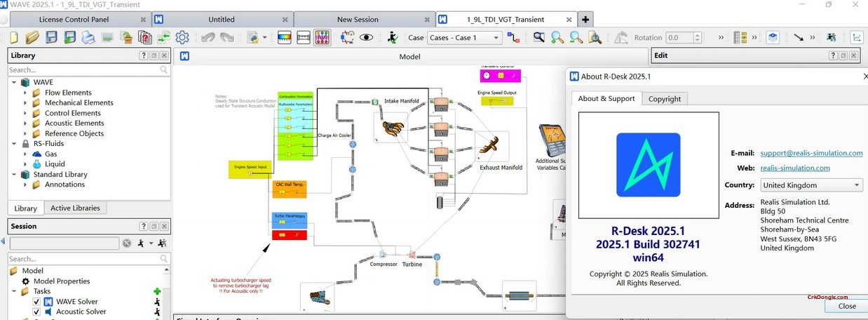868x320 pixels.
Task: Click the zoom to window magnifier icon
Action: [x=540, y=37]
